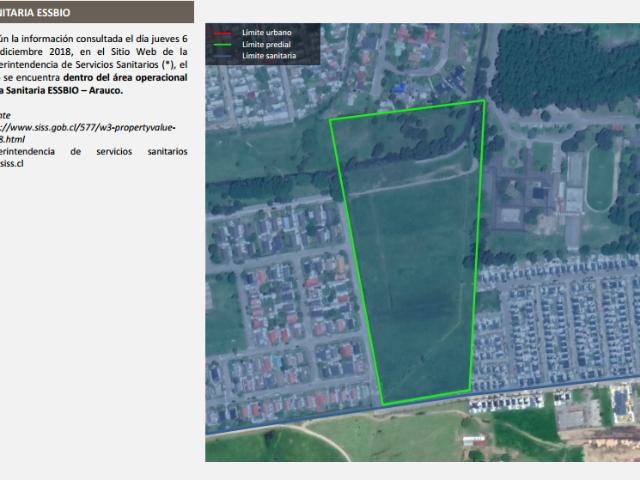The width and height of the screenshot is (640, 480).
Task: Click the red Limite urbano legend swatch
Action: click(220, 35)
